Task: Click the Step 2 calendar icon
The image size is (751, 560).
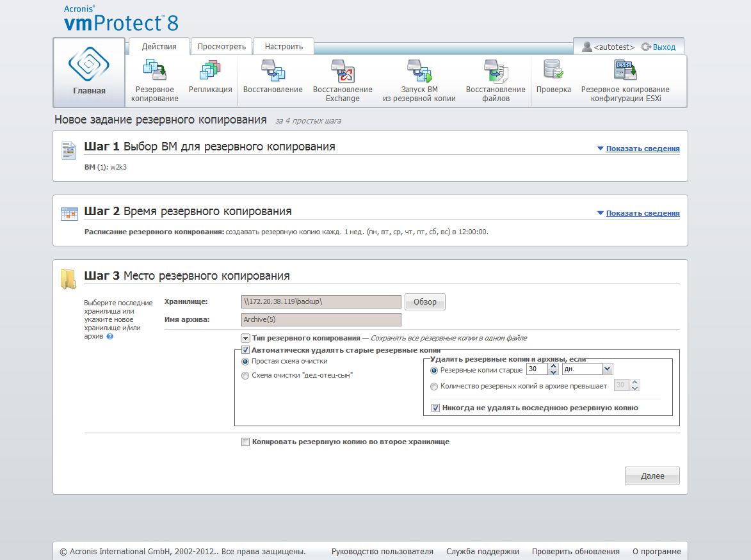Action: pos(69,214)
